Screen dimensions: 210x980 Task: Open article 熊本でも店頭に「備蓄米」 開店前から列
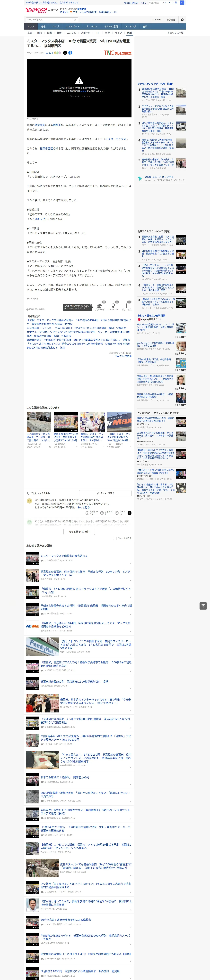tap(65, 777)
